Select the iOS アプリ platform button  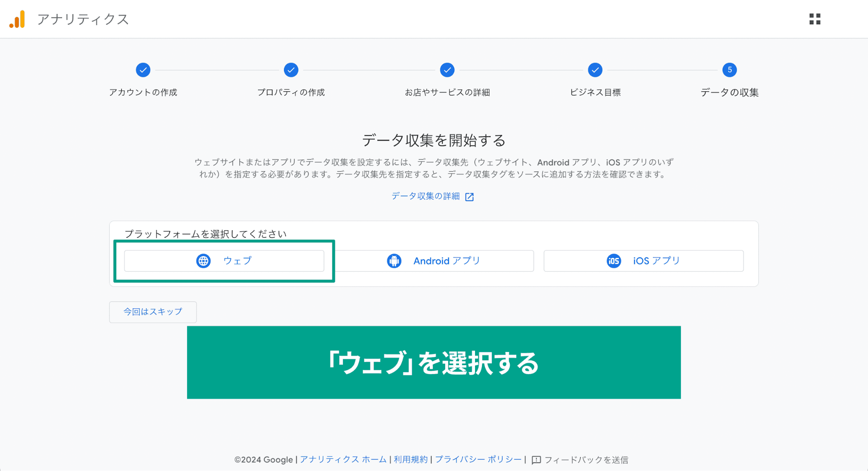pyautogui.click(x=644, y=261)
